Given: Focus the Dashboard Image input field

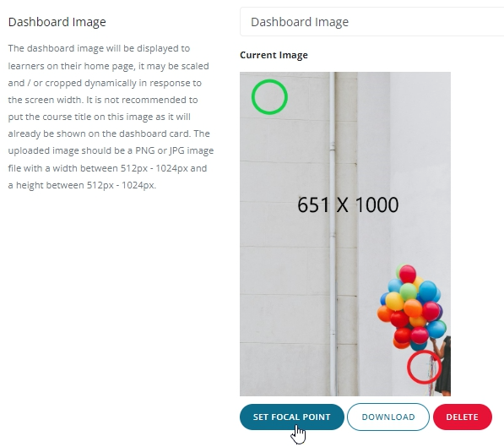Looking at the screenshot, I should [x=371, y=22].
